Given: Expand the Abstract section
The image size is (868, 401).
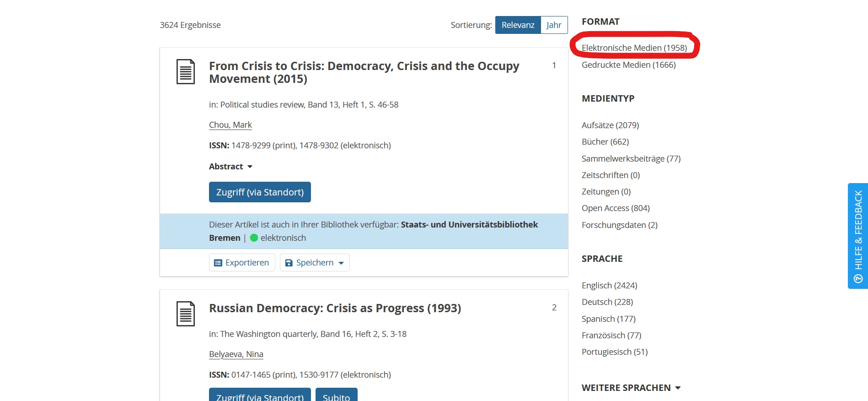Looking at the screenshot, I should pos(230,167).
